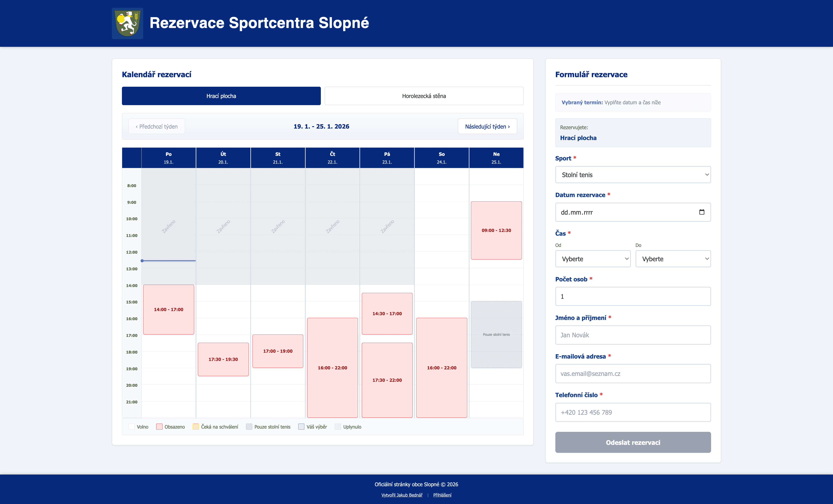Open the Sport dropdown
The height and width of the screenshot is (504, 833).
click(633, 175)
